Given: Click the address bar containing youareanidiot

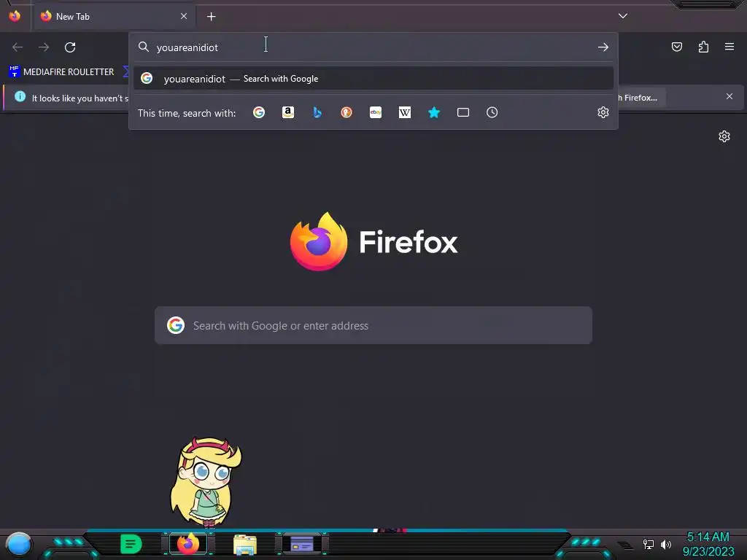Looking at the screenshot, I should (373, 47).
